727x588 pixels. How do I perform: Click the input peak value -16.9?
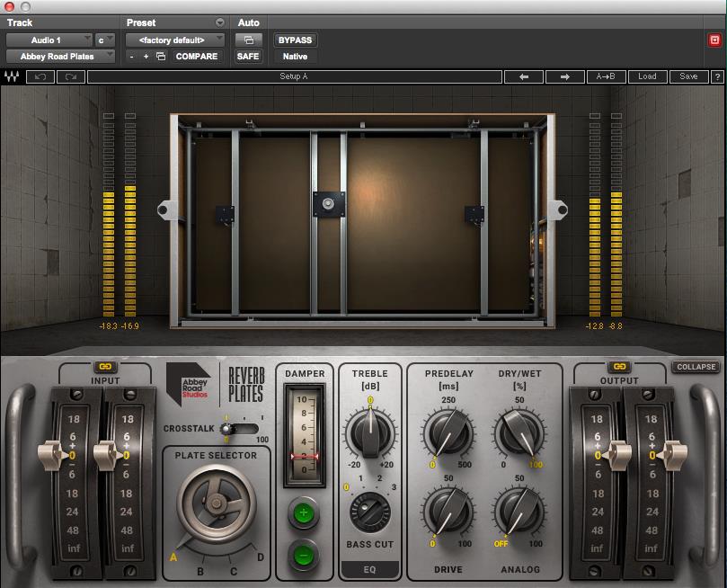click(129, 326)
